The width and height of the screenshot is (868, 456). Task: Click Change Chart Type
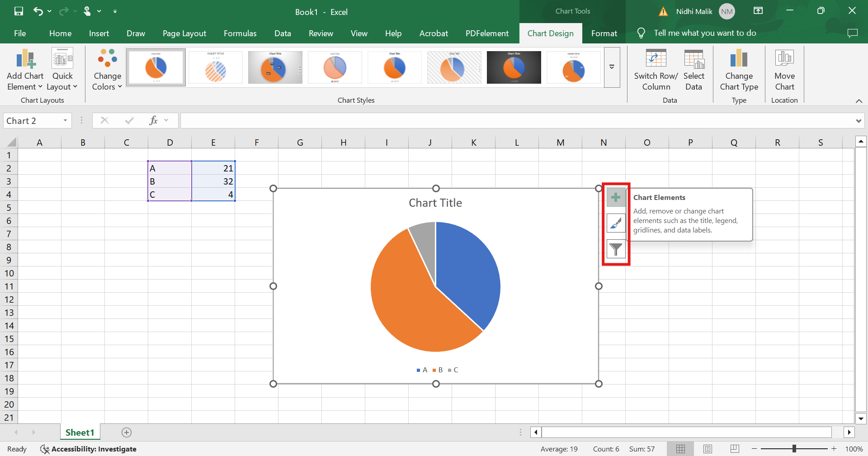tap(739, 70)
